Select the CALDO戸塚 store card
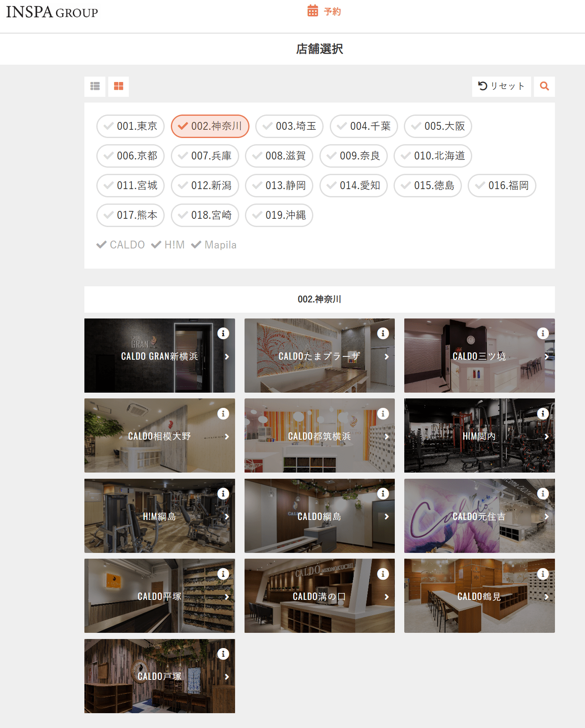 [160, 676]
